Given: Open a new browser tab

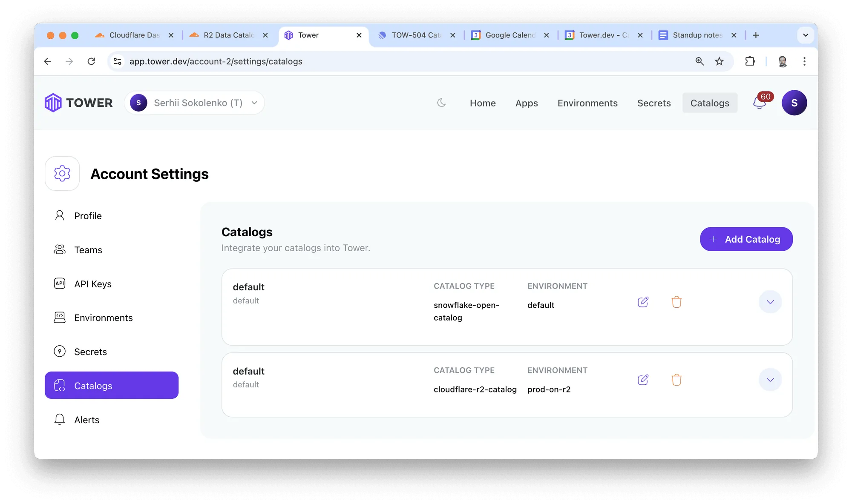Looking at the screenshot, I should pos(756,35).
